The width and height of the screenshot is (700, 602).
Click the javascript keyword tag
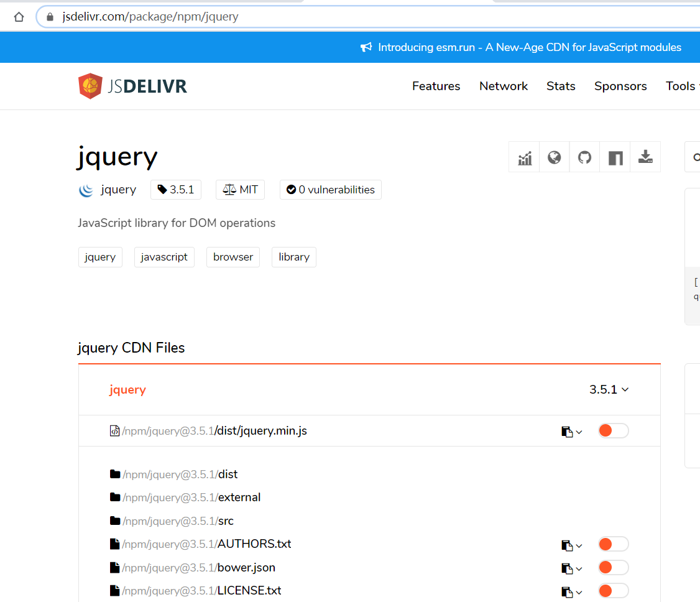pyautogui.click(x=164, y=257)
